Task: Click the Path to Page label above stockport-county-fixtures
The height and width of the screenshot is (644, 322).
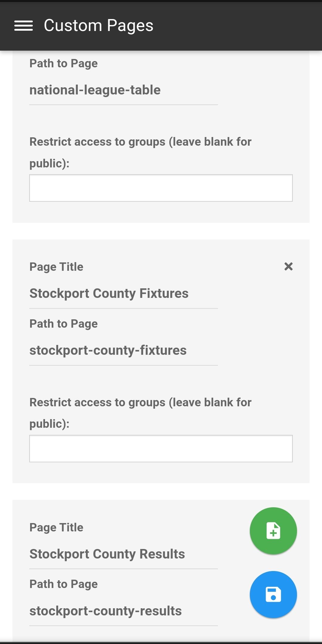Action: pos(64,324)
